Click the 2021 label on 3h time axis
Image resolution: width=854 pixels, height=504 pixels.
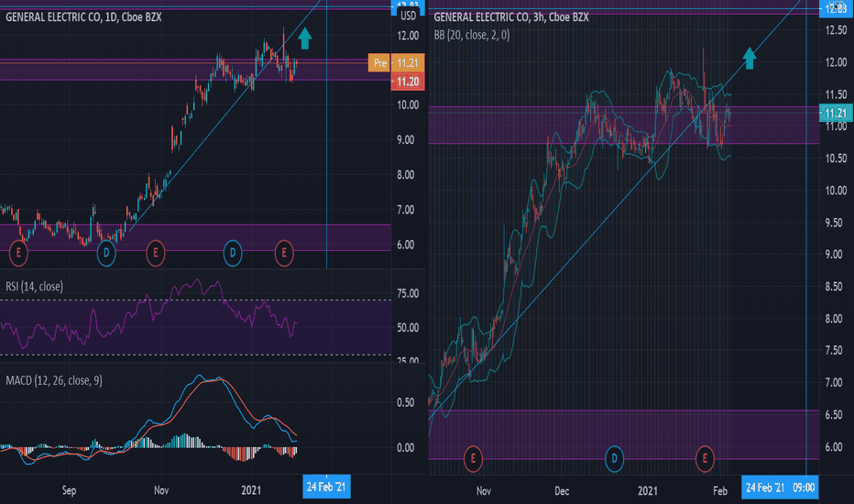click(648, 490)
